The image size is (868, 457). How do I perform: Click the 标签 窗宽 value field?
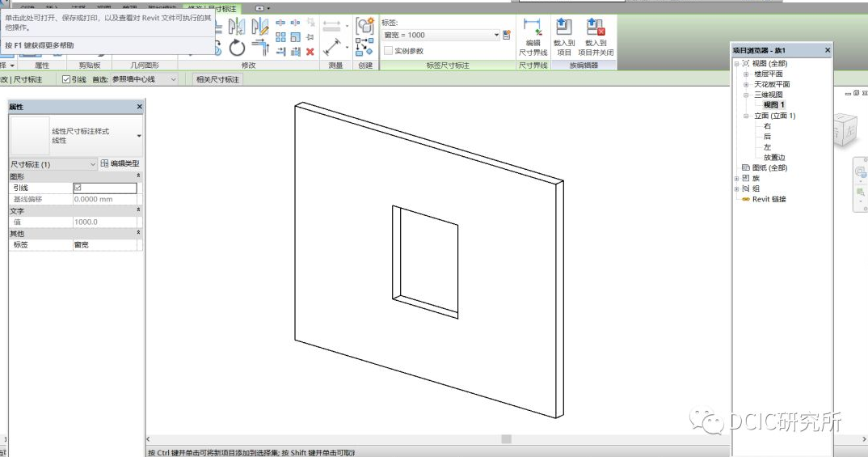pos(105,244)
